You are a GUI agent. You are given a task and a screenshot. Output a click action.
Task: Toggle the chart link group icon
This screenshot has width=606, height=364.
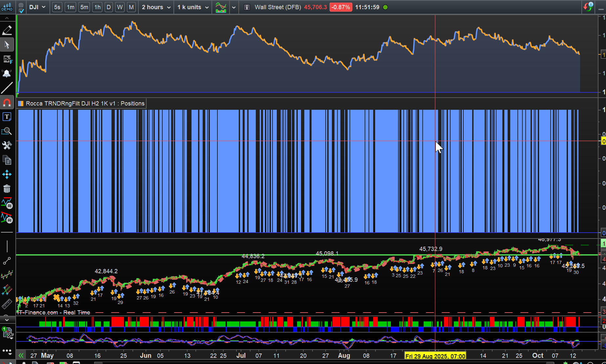[21, 7]
